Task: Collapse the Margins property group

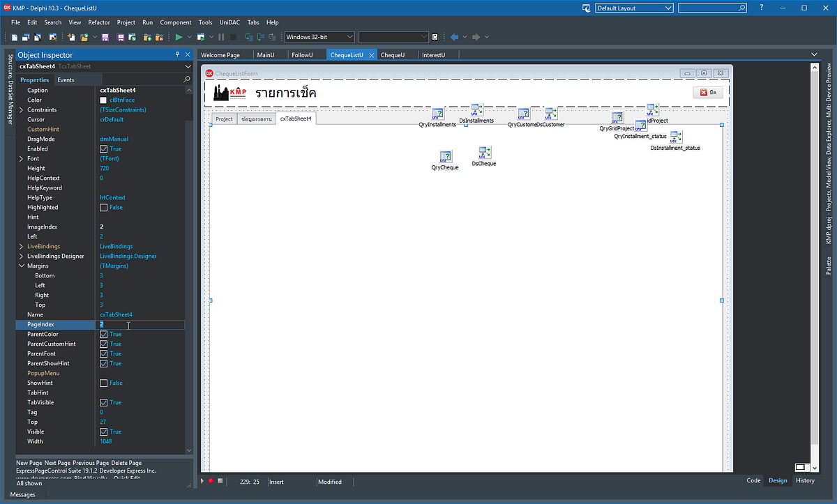Action: pos(22,266)
